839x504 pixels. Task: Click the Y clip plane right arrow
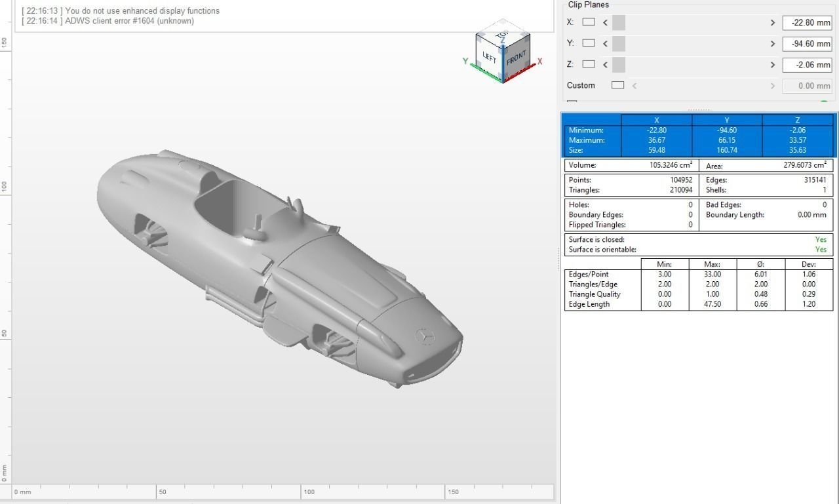click(x=773, y=43)
